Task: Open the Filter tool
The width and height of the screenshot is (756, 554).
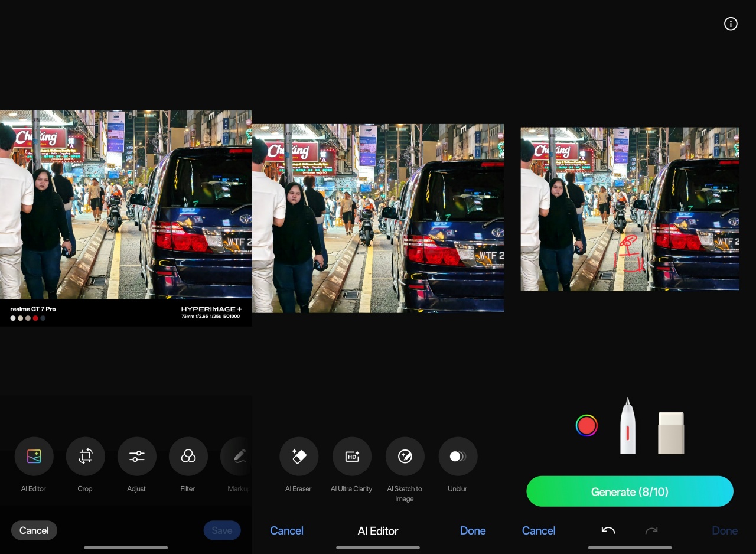Action: [x=188, y=457]
